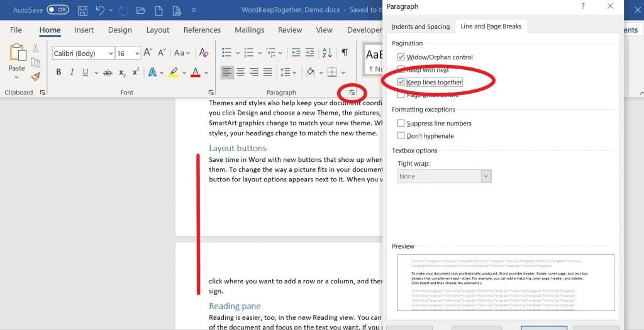The height and width of the screenshot is (330, 644).
Task: Enable the Suppress line numbers checkbox
Action: [x=401, y=123]
